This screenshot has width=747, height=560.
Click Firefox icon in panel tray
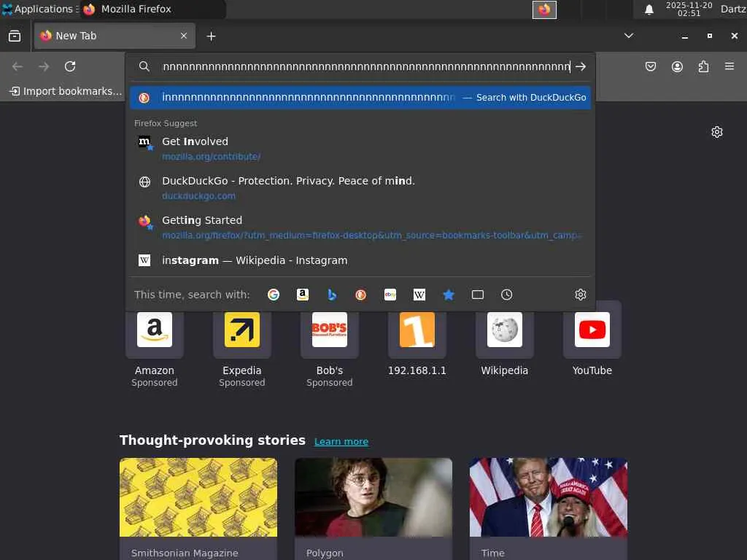pos(544,9)
